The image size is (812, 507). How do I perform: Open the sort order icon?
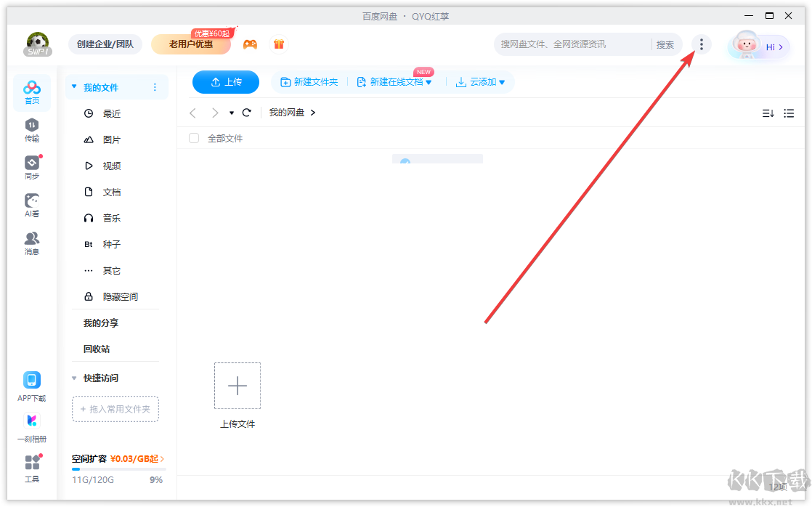tap(768, 113)
